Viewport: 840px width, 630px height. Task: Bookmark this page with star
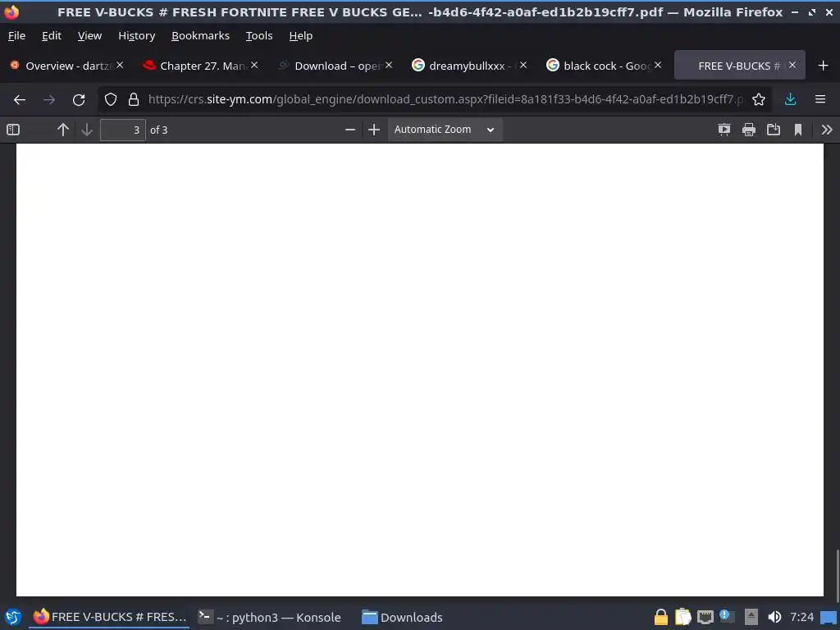click(759, 99)
